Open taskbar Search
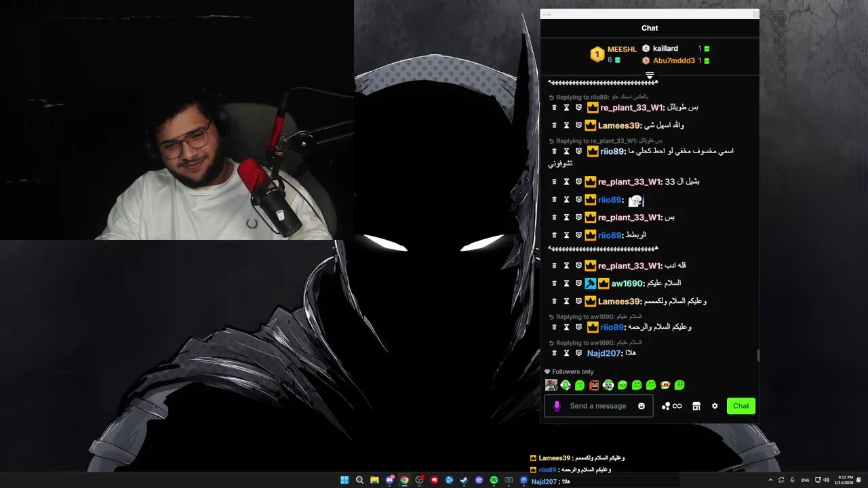Viewport: 868px width, 488px height. pyautogui.click(x=359, y=480)
